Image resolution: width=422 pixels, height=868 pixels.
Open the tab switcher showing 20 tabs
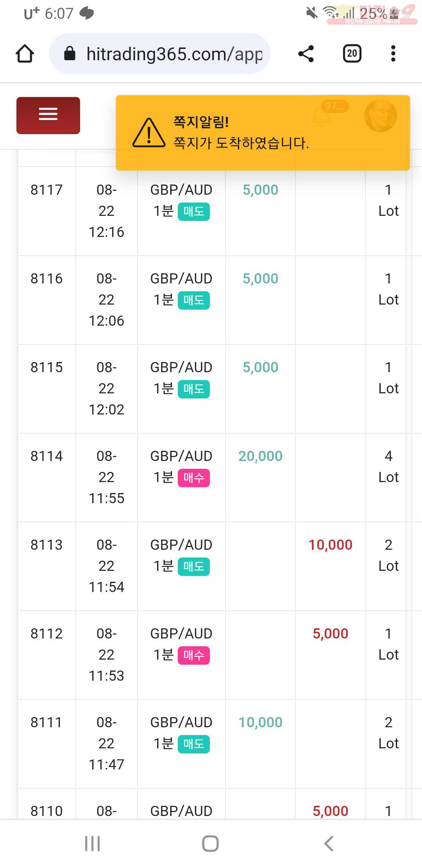352,54
